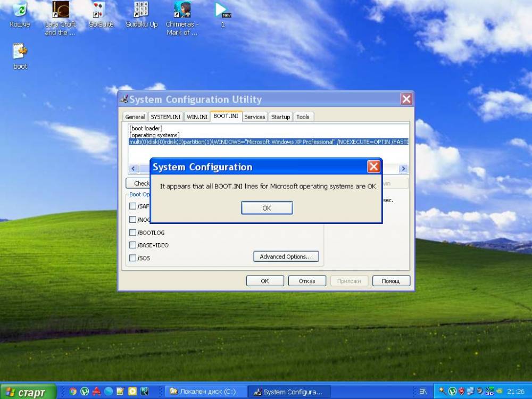The height and width of the screenshot is (399, 532).
Task: Click the EN language indicator
Action: (423, 392)
